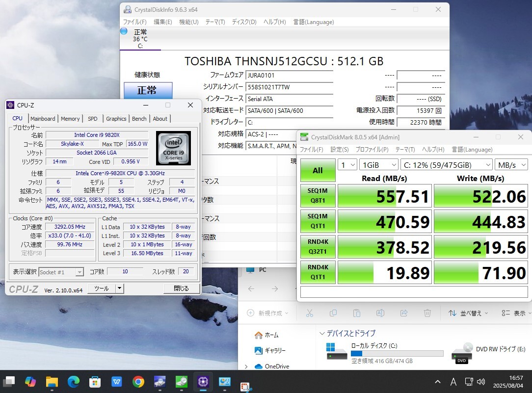Run the RND4K Q32T1 test
This screenshot has width=532, height=393.
(x=318, y=246)
